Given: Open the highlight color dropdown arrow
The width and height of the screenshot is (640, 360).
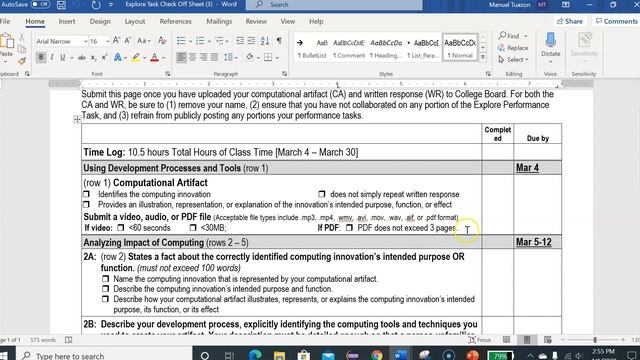Looking at the screenshot, I should pos(144,58).
